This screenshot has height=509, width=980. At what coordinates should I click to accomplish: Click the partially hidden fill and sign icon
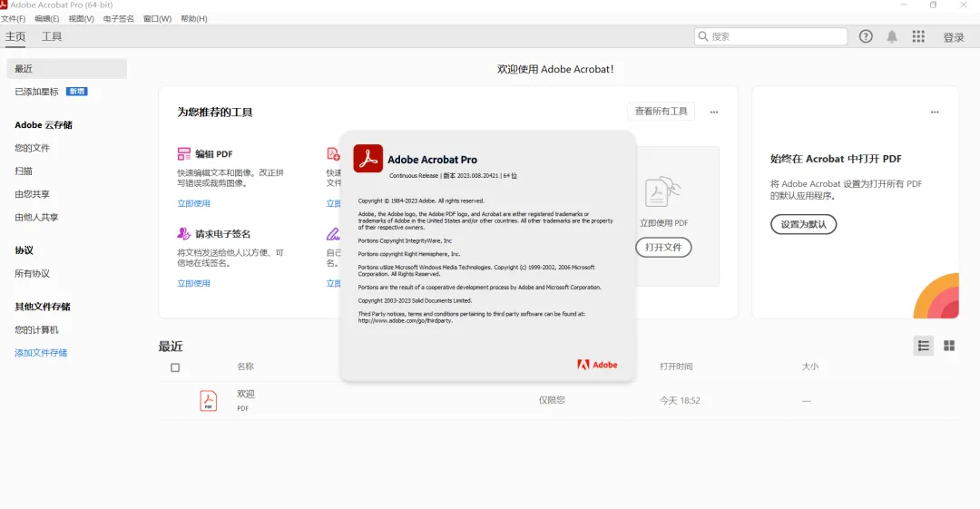(x=333, y=234)
